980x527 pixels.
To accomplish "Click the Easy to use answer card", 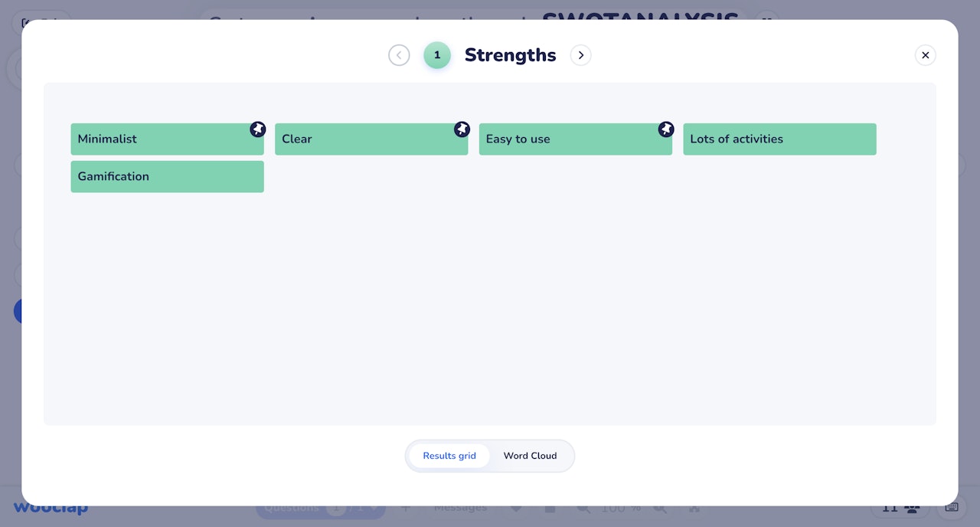I will click(567, 139).
